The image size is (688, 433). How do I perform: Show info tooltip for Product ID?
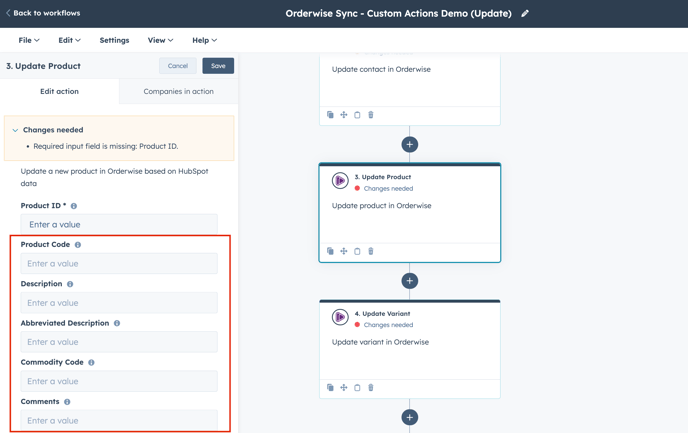pos(74,206)
